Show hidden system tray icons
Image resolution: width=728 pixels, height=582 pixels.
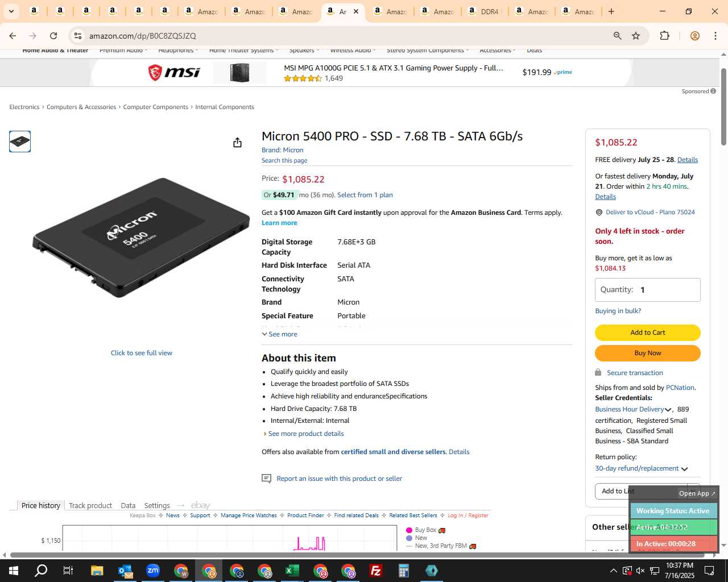pos(613,571)
